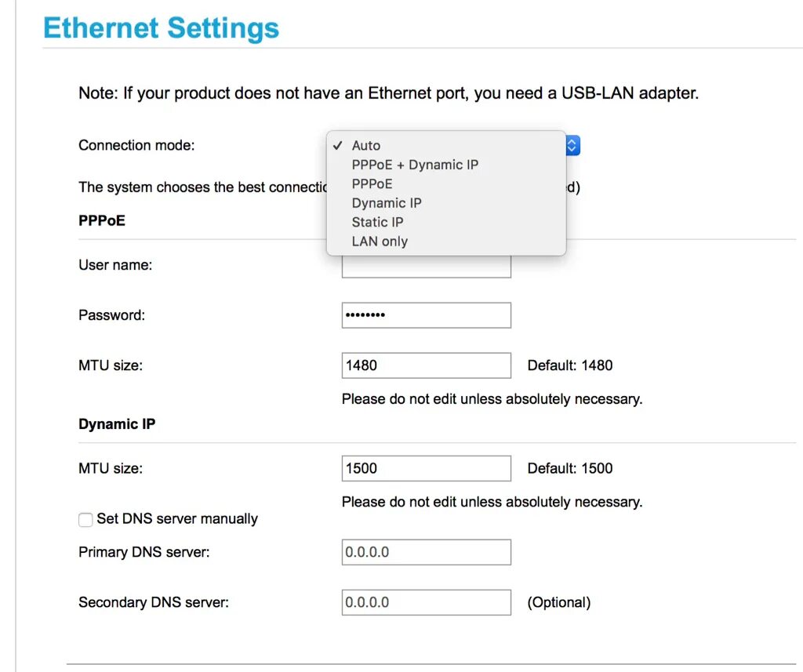
Task: Click the Connection mode dropdown arrow button
Action: (x=572, y=145)
